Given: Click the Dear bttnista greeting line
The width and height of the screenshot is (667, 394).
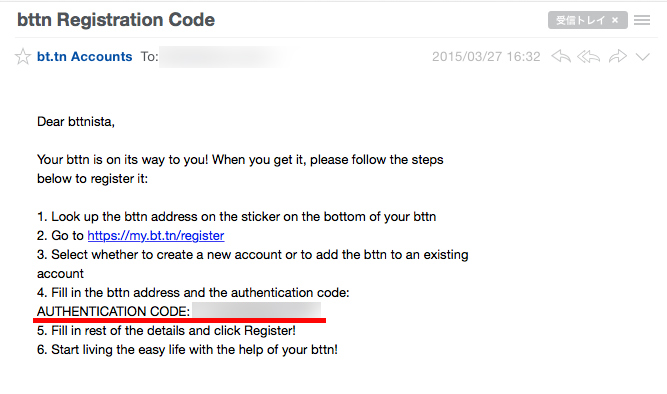Looking at the screenshot, I should pos(76,122).
